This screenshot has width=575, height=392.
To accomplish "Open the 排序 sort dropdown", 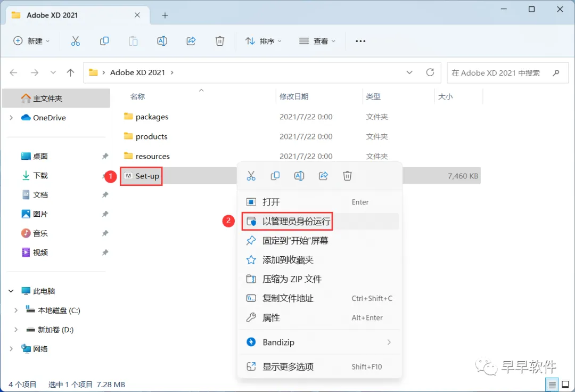I will [264, 41].
